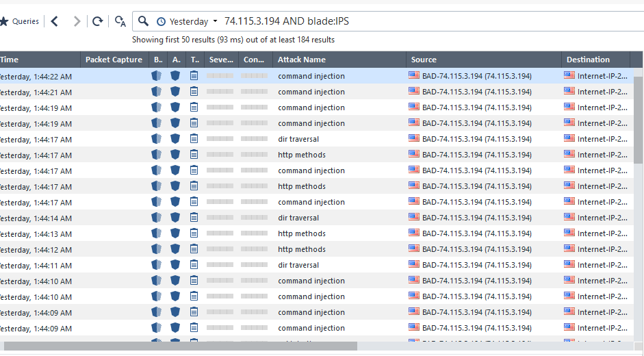Go back to the previous query
644x356 pixels.
click(55, 21)
